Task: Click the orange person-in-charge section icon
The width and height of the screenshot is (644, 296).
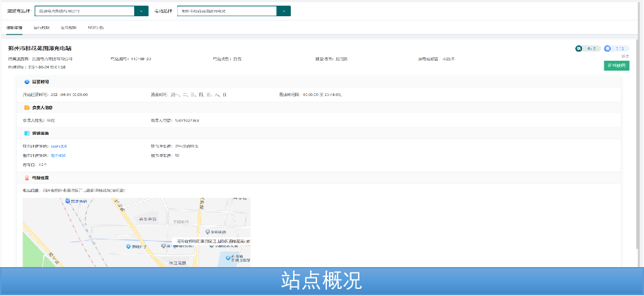Action: coord(27,107)
